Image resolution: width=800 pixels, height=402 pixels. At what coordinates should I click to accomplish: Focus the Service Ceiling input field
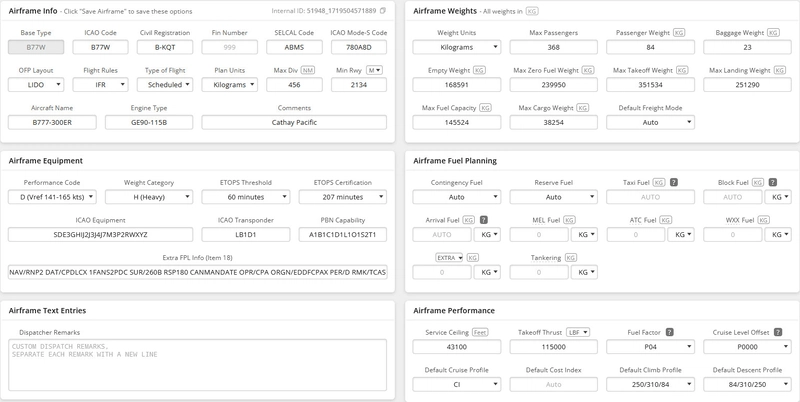pyautogui.click(x=457, y=347)
